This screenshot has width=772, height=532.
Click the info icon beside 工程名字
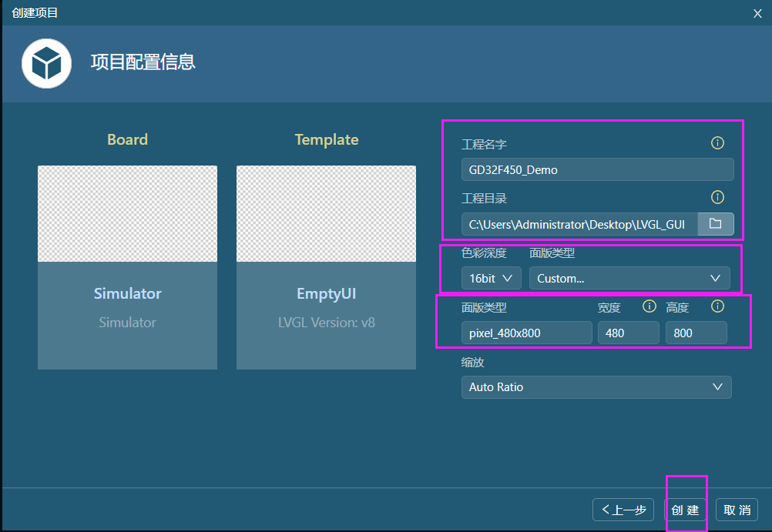[x=717, y=143]
